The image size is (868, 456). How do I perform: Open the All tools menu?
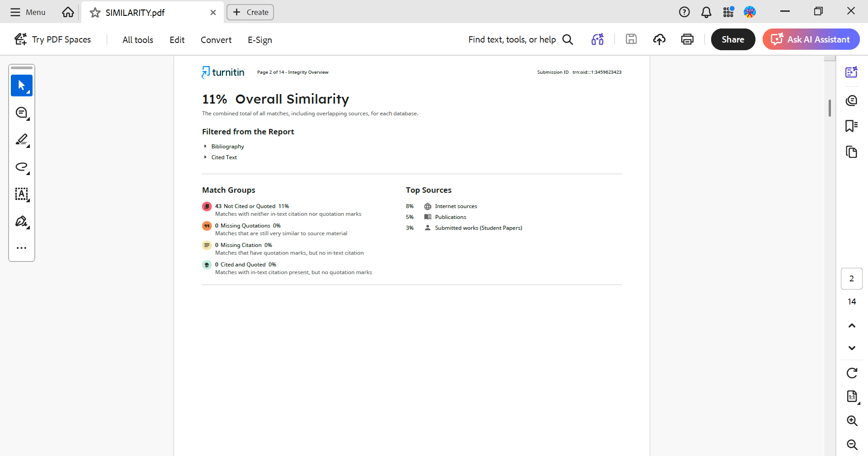click(x=137, y=40)
